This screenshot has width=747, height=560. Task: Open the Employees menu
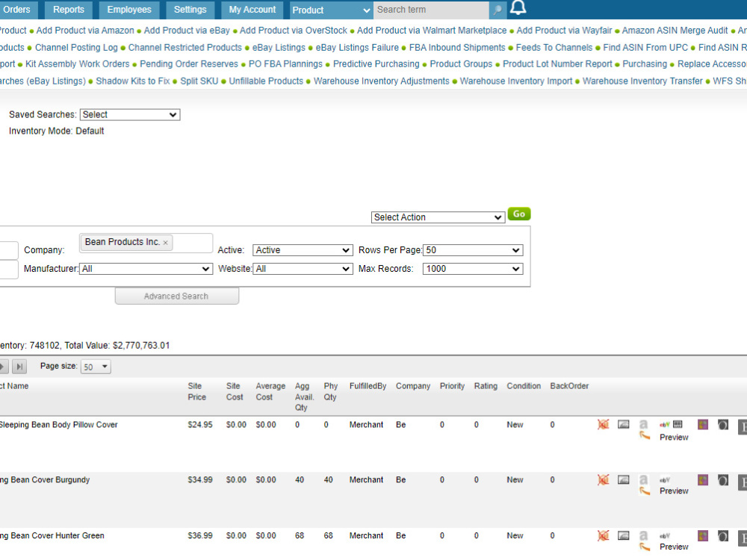(129, 10)
